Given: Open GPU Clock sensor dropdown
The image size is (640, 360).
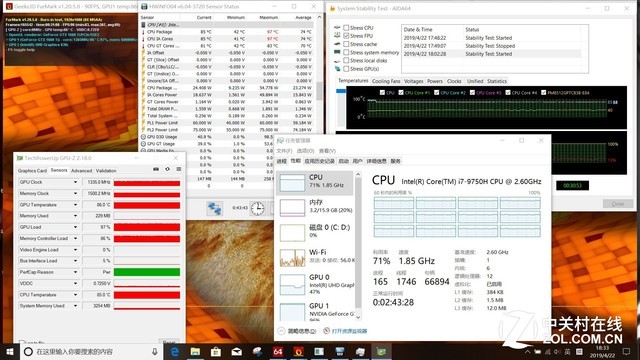Looking at the screenshot, I should [x=75, y=182].
